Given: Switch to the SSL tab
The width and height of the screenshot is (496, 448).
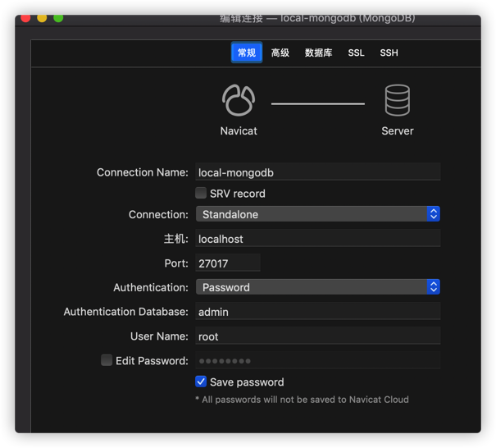Looking at the screenshot, I should tap(356, 53).
